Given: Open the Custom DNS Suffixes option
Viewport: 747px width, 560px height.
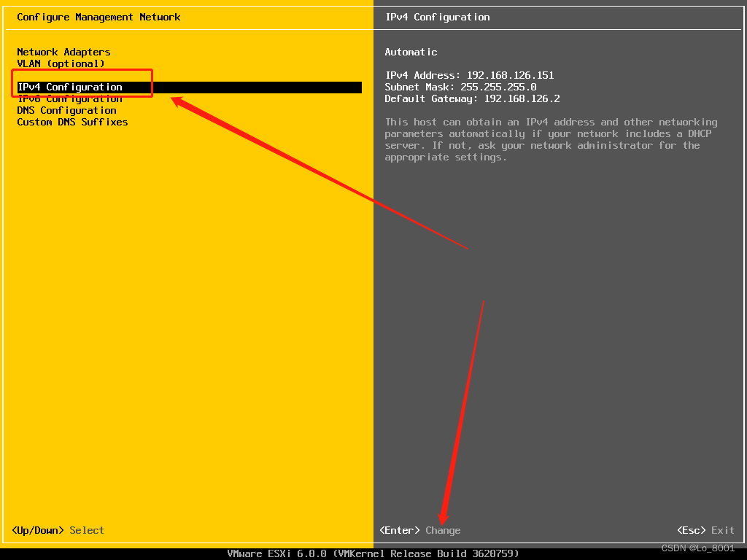Looking at the screenshot, I should click(72, 122).
